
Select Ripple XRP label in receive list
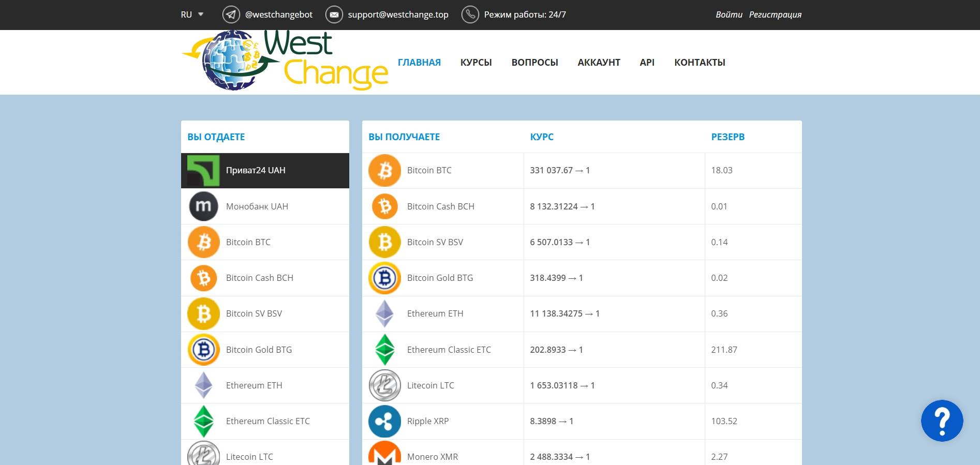point(428,421)
